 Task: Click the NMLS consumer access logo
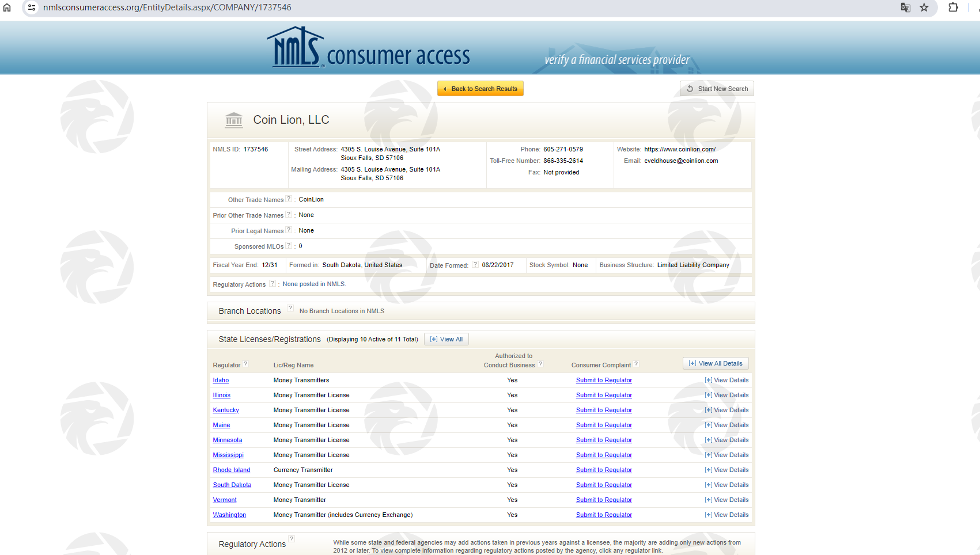click(x=369, y=48)
